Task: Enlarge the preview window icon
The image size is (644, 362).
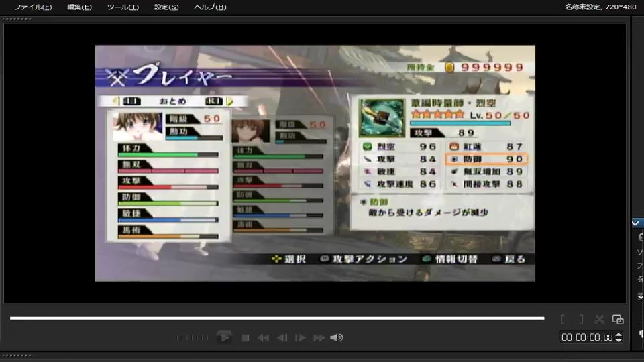Action: click(x=618, y=319)
